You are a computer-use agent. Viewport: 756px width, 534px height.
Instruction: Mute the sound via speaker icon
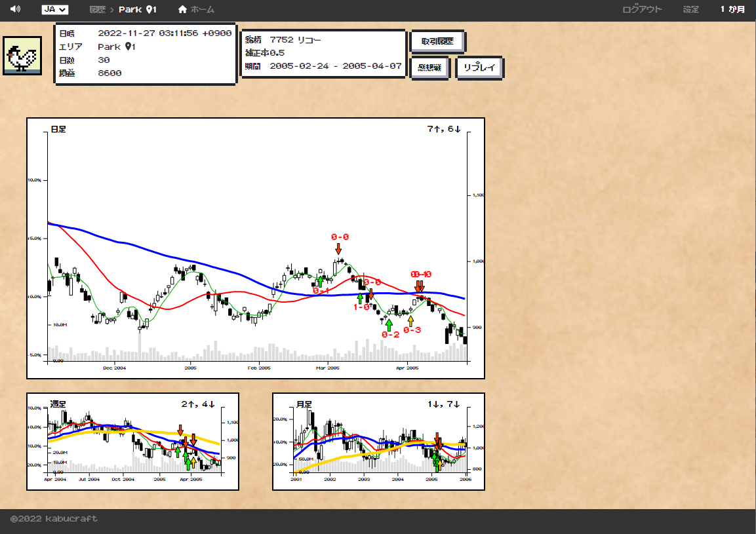[x=15, y=9]
